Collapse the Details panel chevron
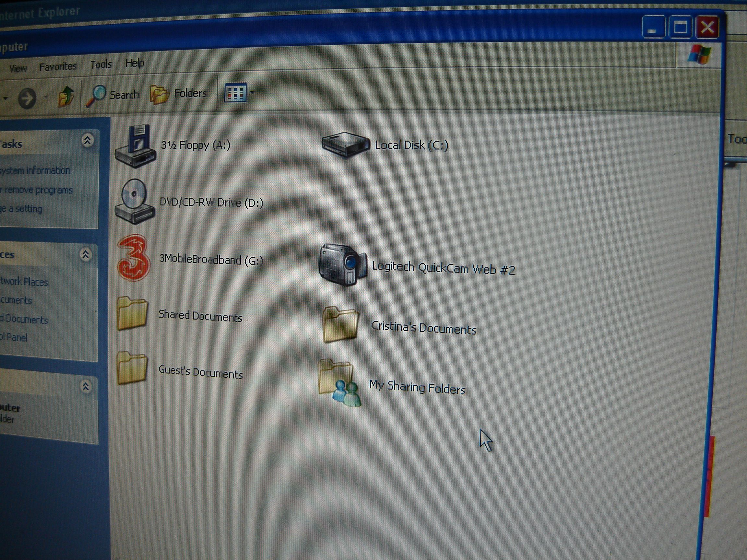 click(x=86, y=386)
